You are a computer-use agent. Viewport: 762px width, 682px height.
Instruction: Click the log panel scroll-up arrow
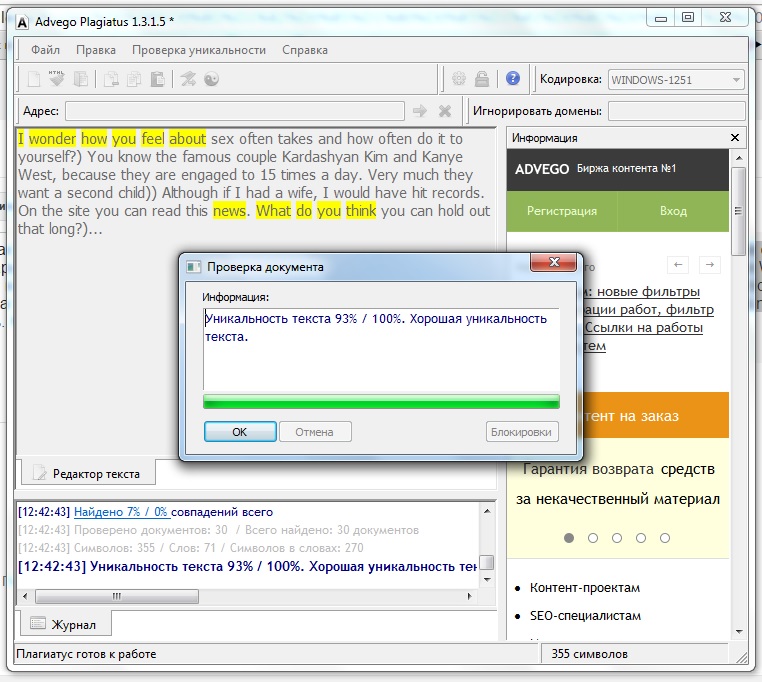pos(487,511)
